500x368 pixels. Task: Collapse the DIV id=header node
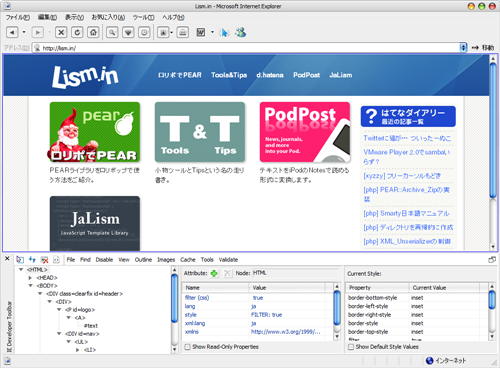(40, 293)
